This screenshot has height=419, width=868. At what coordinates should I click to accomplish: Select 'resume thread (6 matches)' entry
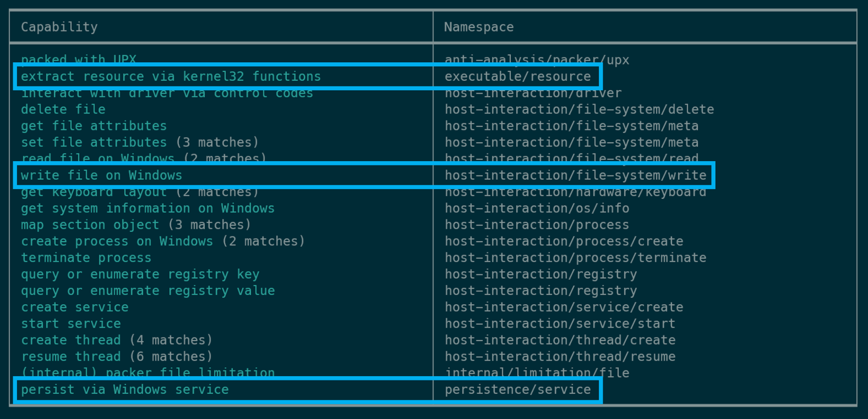pos(117,357)
